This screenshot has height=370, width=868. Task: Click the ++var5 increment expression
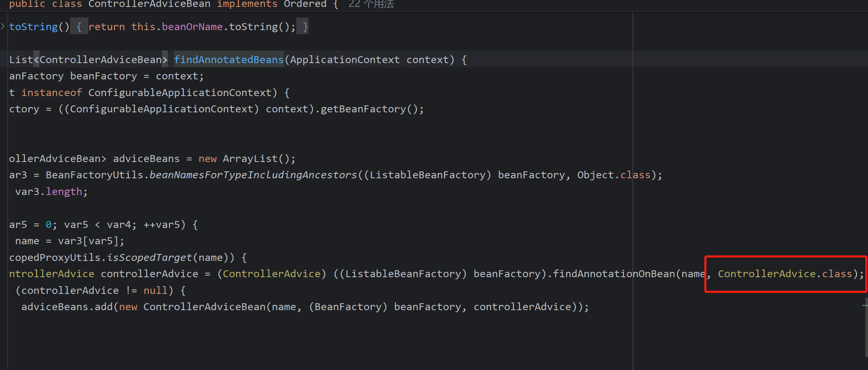[162, 225]
